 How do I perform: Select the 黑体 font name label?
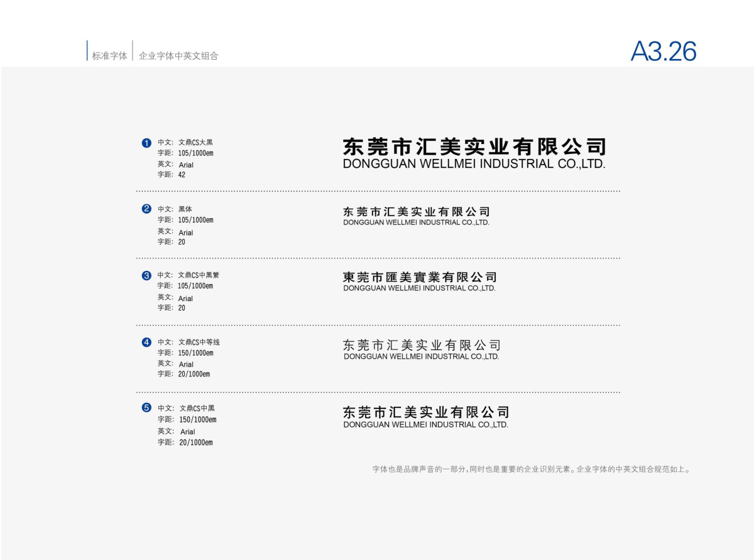pyautogui.click(x=185, y=209)
